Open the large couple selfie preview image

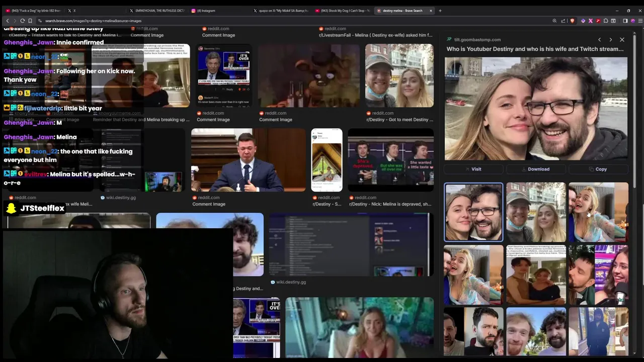536,109
